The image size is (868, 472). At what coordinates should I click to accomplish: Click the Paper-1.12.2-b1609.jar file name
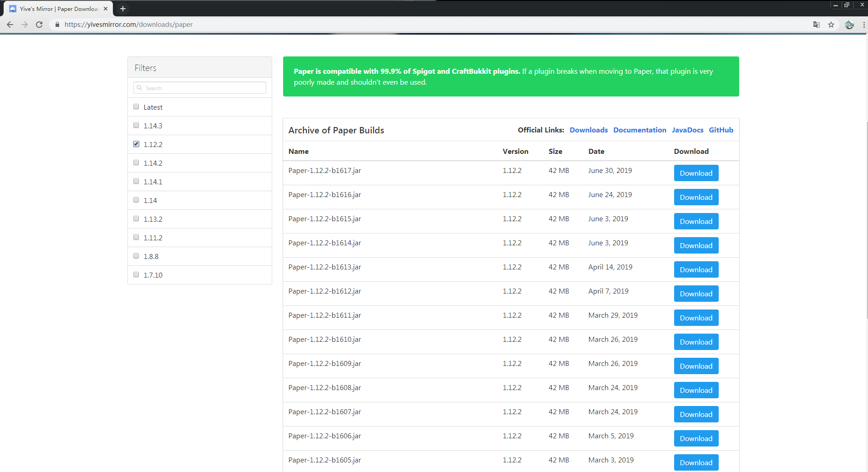pos(325,364)
